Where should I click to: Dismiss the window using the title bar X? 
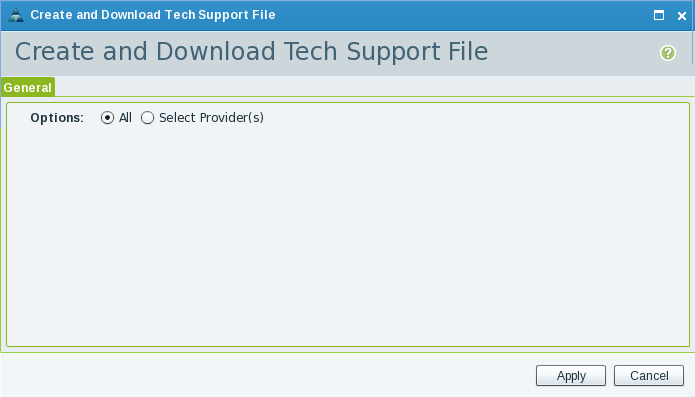tap(682, 16)
